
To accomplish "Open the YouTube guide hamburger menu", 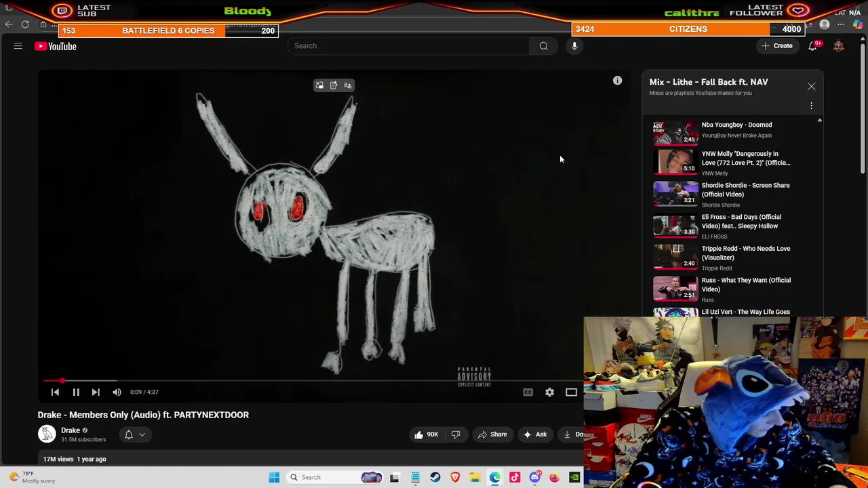I will [18, 46].
